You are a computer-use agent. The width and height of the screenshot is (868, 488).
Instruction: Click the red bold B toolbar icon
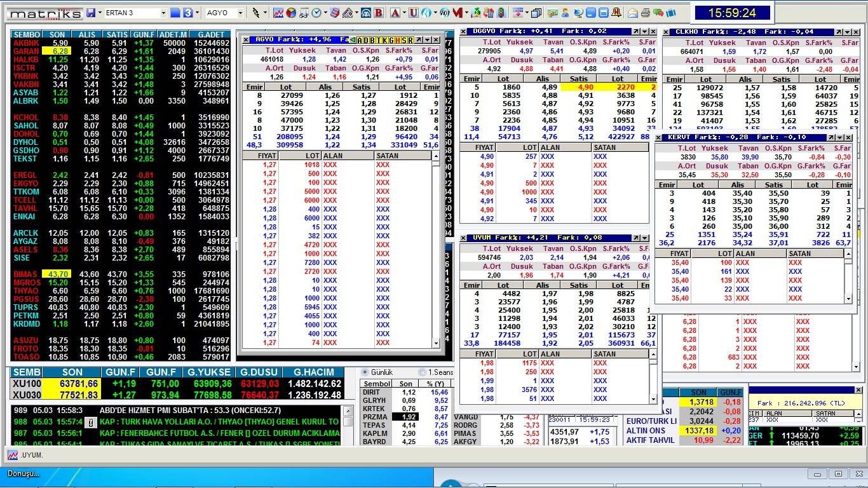coord(379,13)
